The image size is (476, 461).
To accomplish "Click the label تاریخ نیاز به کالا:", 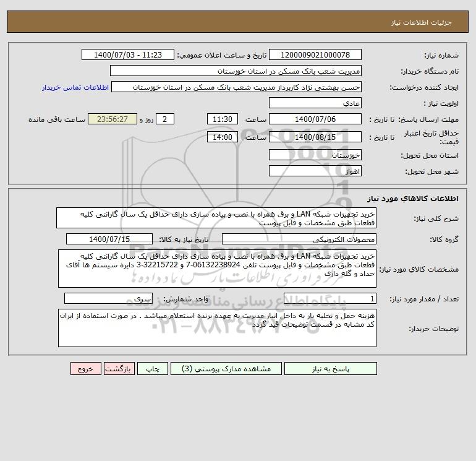I will [184, 239].
